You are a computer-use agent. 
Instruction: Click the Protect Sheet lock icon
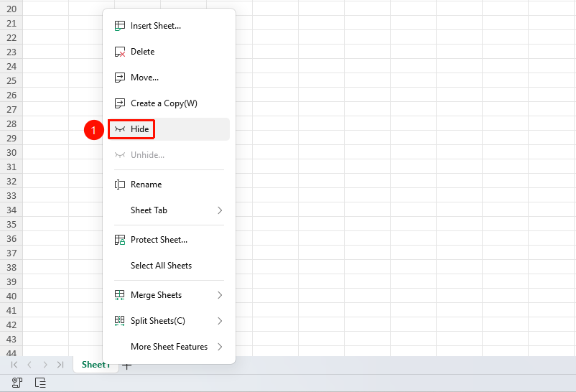click(120, 240)
